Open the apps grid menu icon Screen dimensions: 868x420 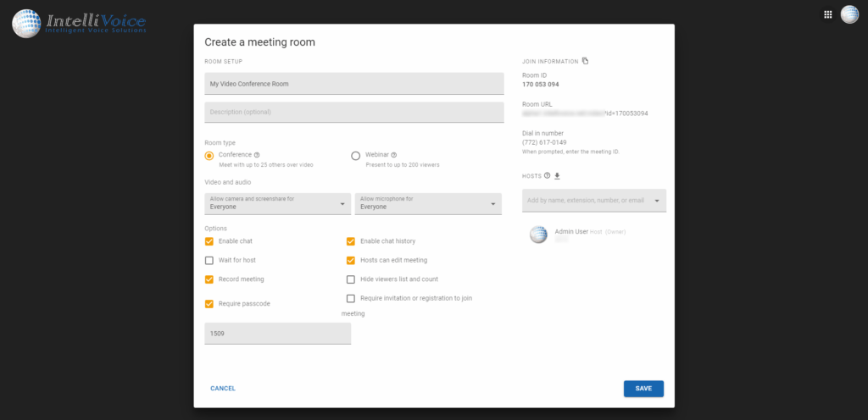[x=828, y=14]
